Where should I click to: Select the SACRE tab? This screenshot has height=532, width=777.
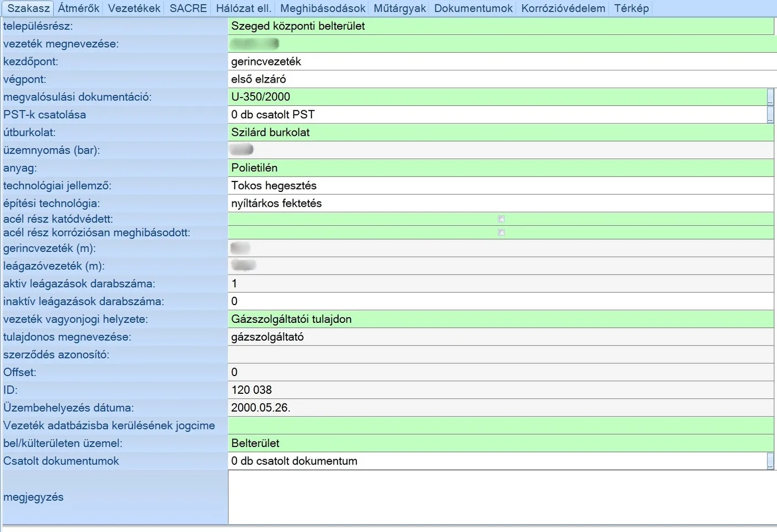(x=188, y=8)
